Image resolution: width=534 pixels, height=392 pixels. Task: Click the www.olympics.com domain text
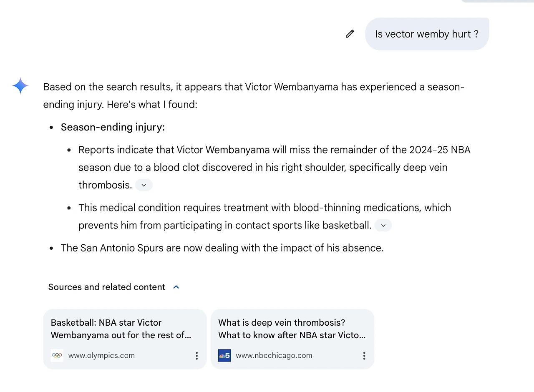coord(101,356)
